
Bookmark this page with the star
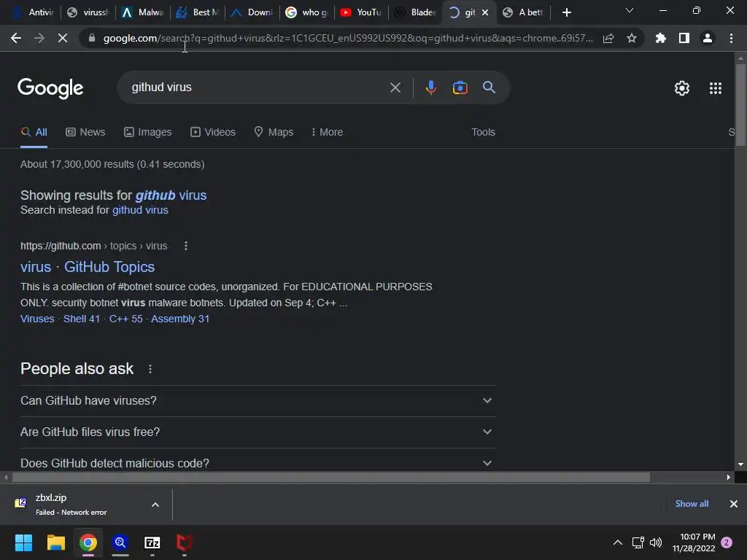(632, 38)
